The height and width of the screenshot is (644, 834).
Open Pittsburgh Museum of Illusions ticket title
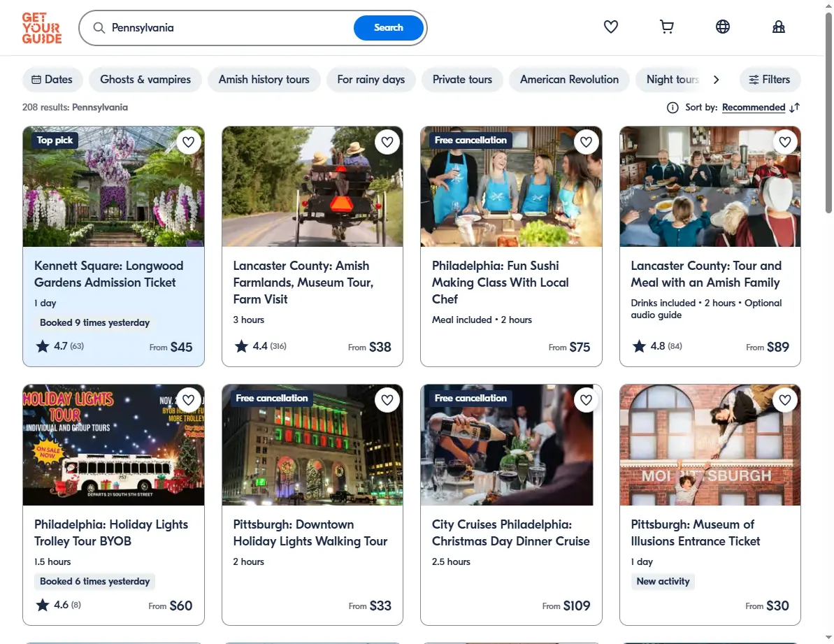[695, 533]
